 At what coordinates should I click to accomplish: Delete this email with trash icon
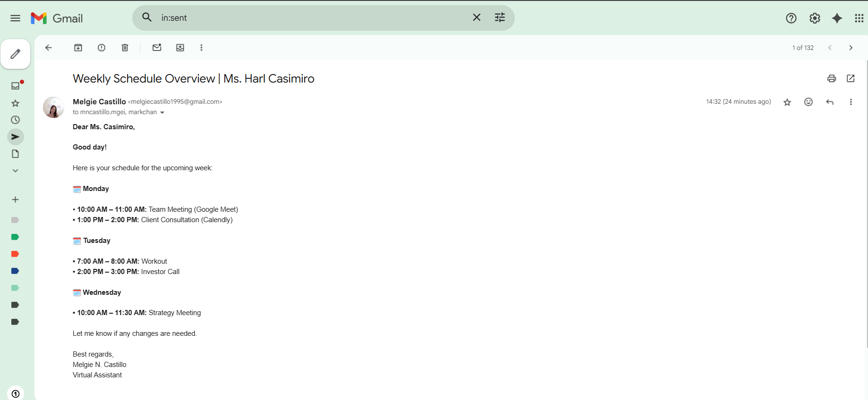(125, 48)
